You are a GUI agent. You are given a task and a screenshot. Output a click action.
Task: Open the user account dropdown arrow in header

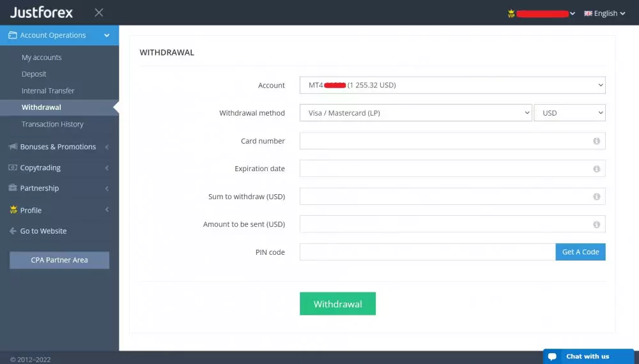[572, 13]
